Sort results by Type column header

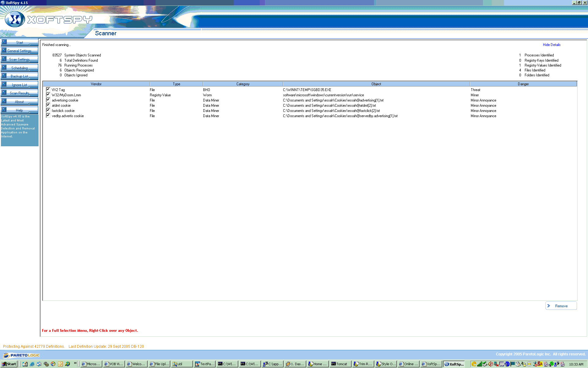click(176, 84)
